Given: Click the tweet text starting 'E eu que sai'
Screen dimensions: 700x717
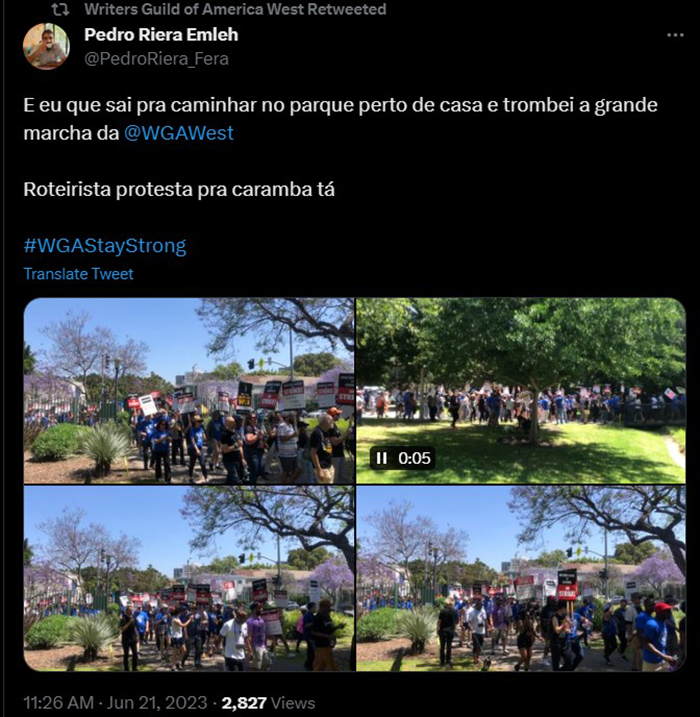Looking at the screenshot, I should pos(340,119).
